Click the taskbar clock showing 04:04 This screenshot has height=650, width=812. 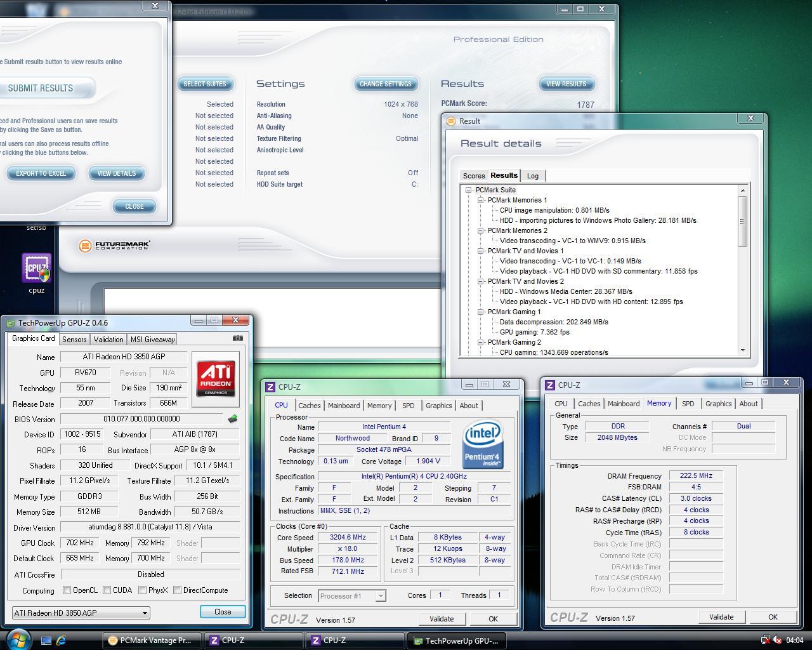(794, 640)
